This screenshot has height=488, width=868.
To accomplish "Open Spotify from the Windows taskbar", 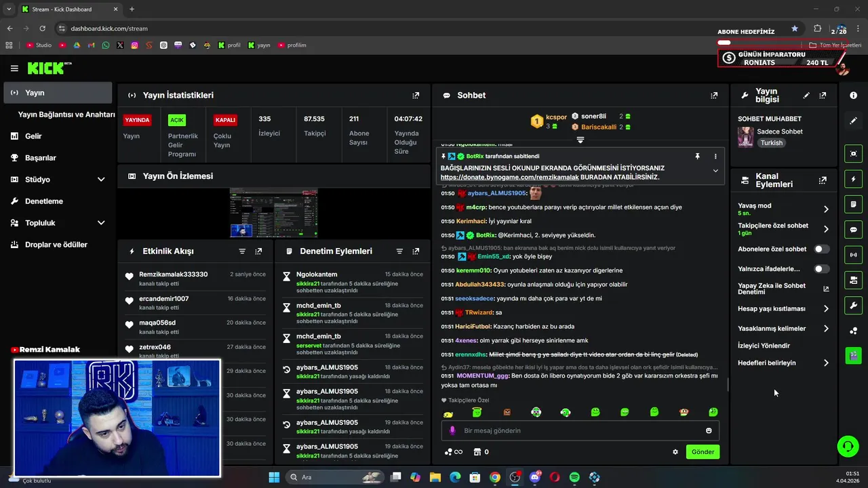I will pos(574,477).
